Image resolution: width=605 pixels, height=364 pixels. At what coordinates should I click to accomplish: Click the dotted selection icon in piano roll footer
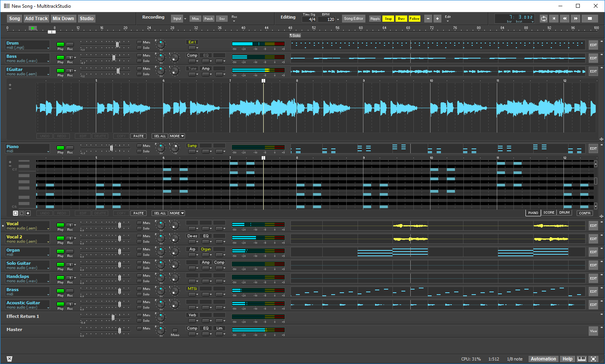(x=22, y=213)
